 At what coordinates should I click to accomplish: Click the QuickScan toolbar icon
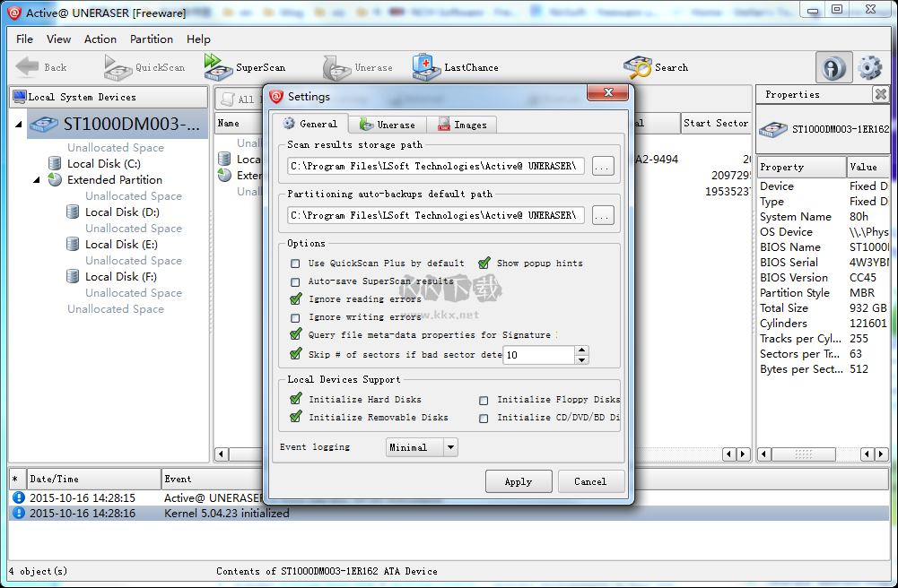coord(118,67)
